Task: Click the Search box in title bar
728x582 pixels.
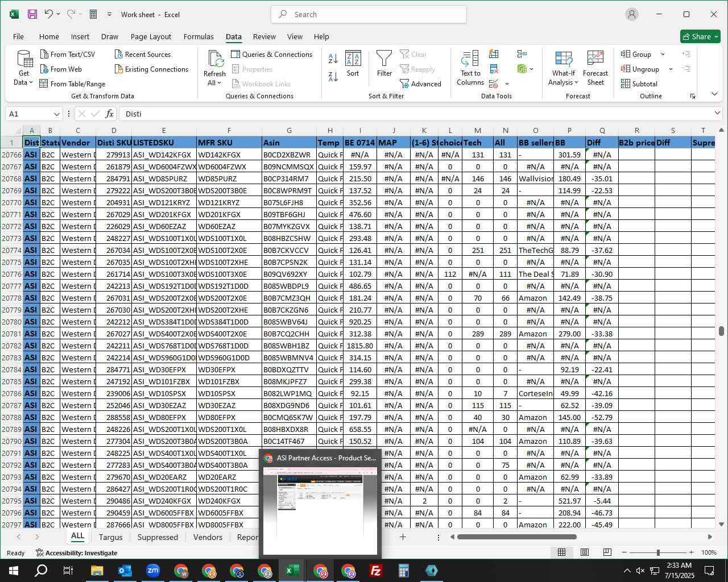Action: pyautogui.click(x=369, y=14)
